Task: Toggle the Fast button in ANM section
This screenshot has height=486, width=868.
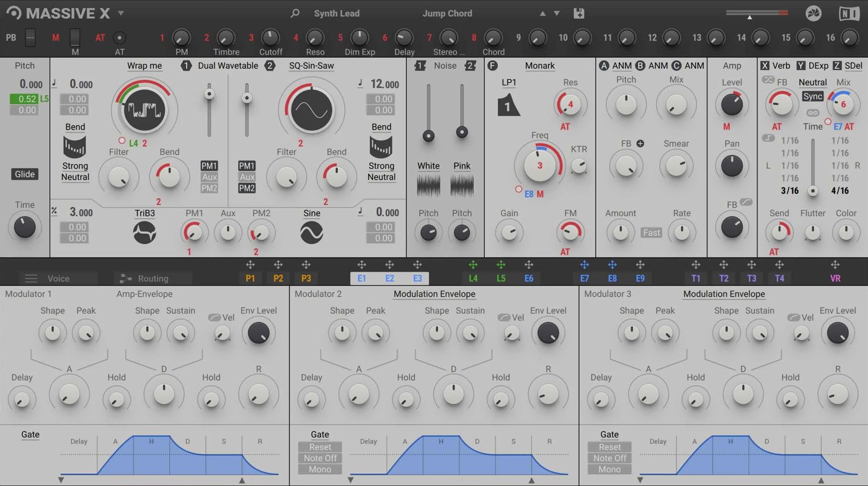Action: 652,232
